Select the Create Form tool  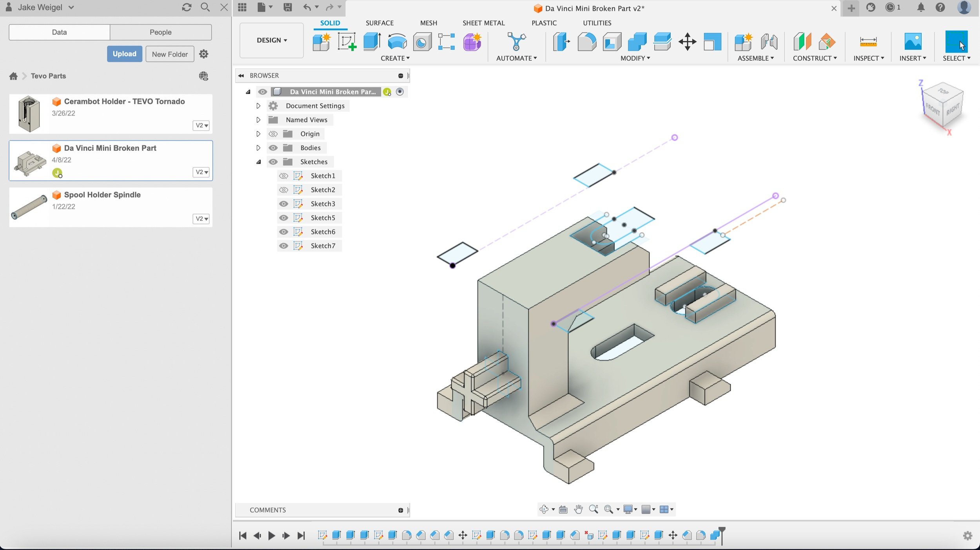click(472, 42)
